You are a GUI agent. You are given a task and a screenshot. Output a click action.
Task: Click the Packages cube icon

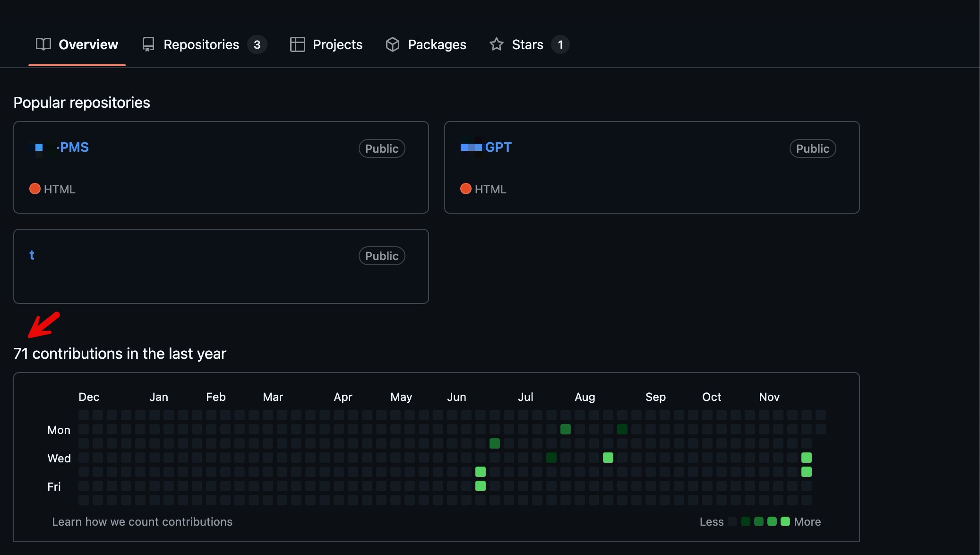(393, 44)
